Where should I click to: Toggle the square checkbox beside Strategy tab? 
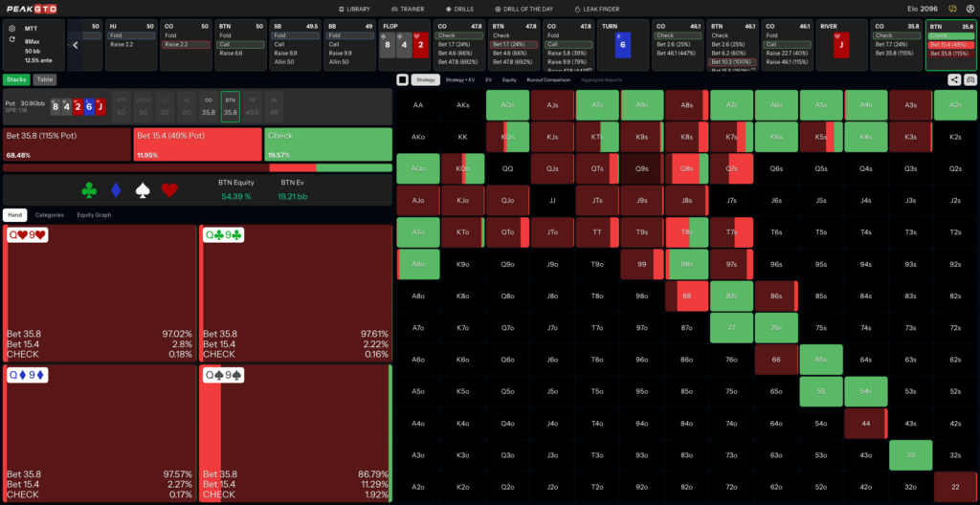[x=403, y=79]
